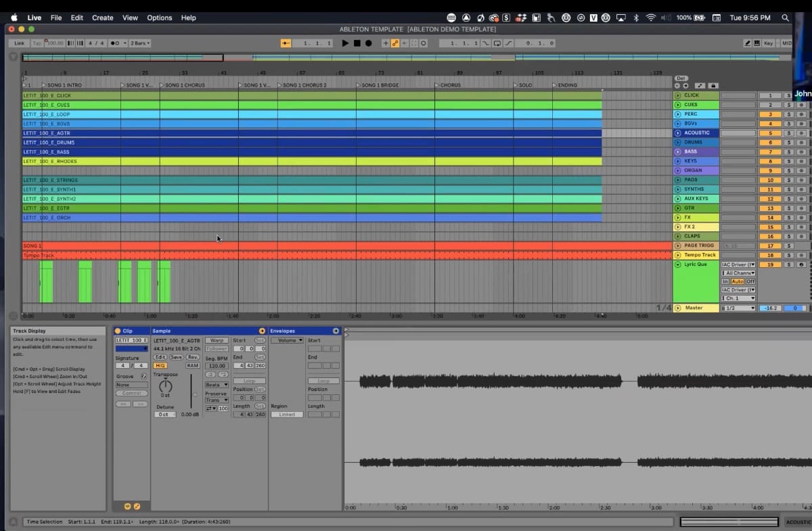Toggle the HiQ button

160,365
